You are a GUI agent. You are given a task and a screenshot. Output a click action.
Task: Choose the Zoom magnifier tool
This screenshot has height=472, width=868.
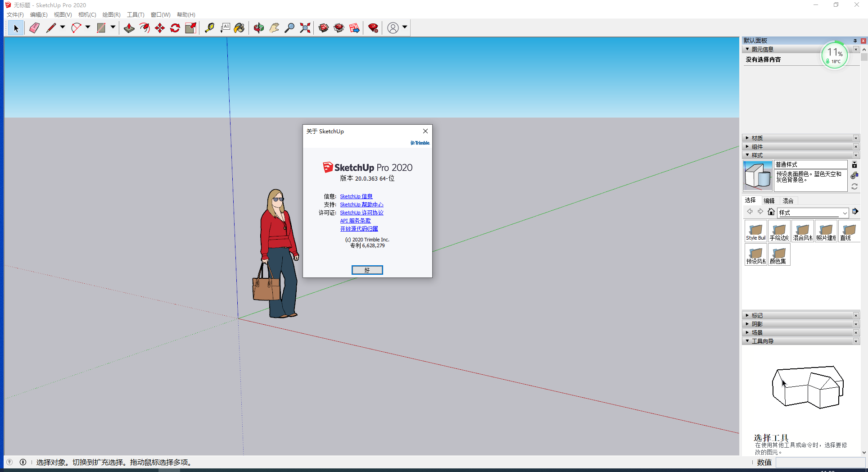click(289, 28)
